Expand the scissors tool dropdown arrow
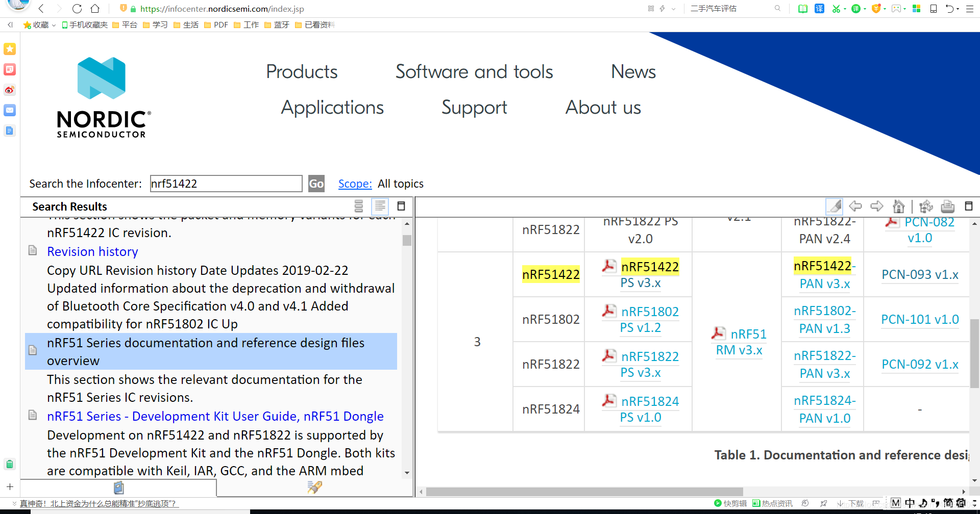980x514 pixels. [x=845, y=9]
